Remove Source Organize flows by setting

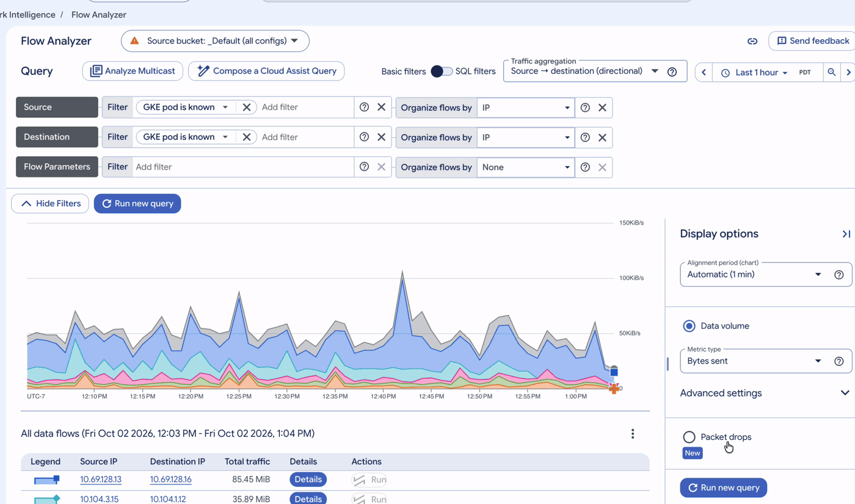602,107
